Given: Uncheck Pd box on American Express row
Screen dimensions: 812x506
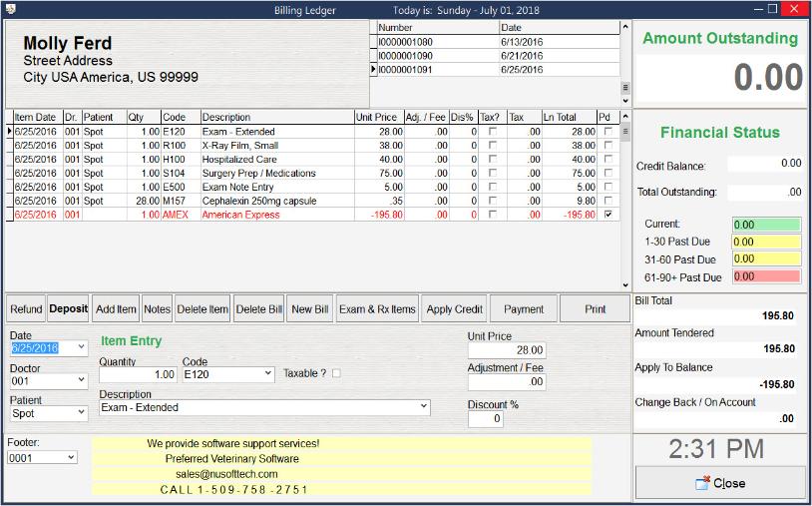Looking at the screenshot, I should [609, 215].
